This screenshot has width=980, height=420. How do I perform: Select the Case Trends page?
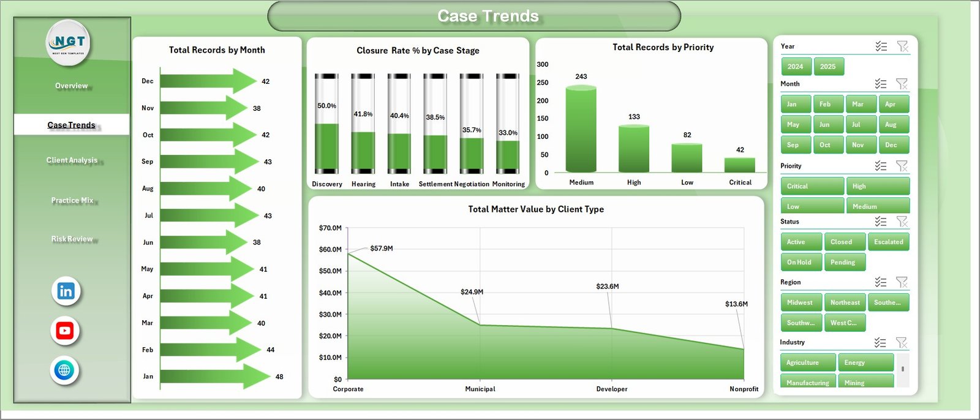click(x=72, y=125)
